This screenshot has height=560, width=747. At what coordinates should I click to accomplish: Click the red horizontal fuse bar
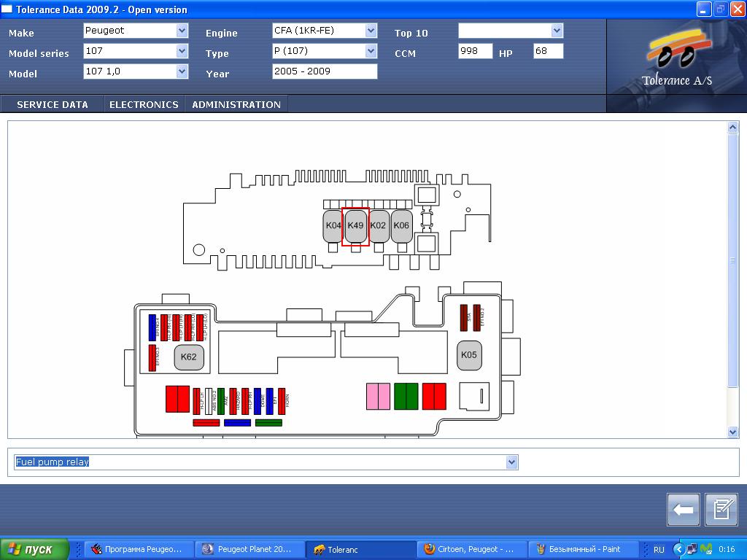[206, 423]
